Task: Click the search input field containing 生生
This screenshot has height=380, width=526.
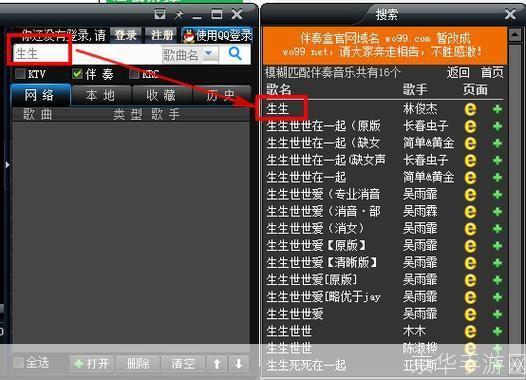Action: [x=87, y=54]
